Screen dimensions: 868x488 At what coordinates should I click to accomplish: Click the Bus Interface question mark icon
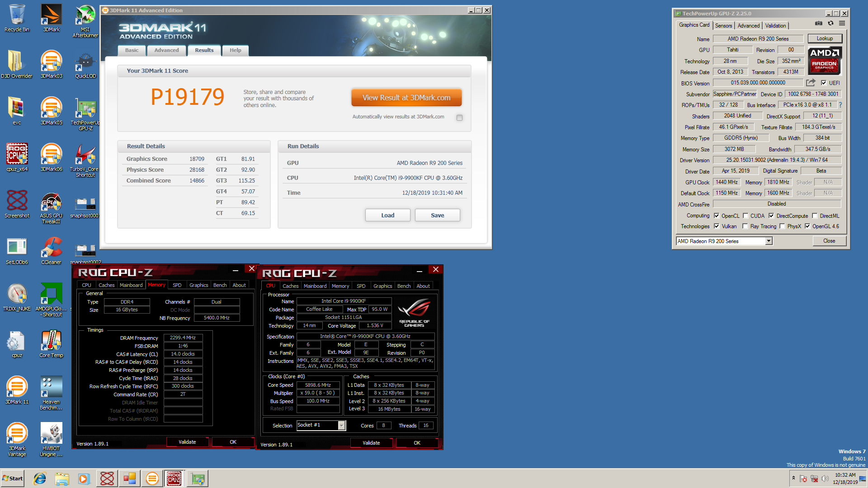[x=840, y=105]
